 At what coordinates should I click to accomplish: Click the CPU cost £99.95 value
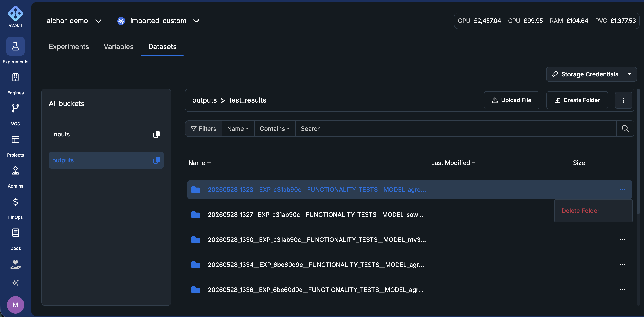pyautogui.click(x=533, y=21)
